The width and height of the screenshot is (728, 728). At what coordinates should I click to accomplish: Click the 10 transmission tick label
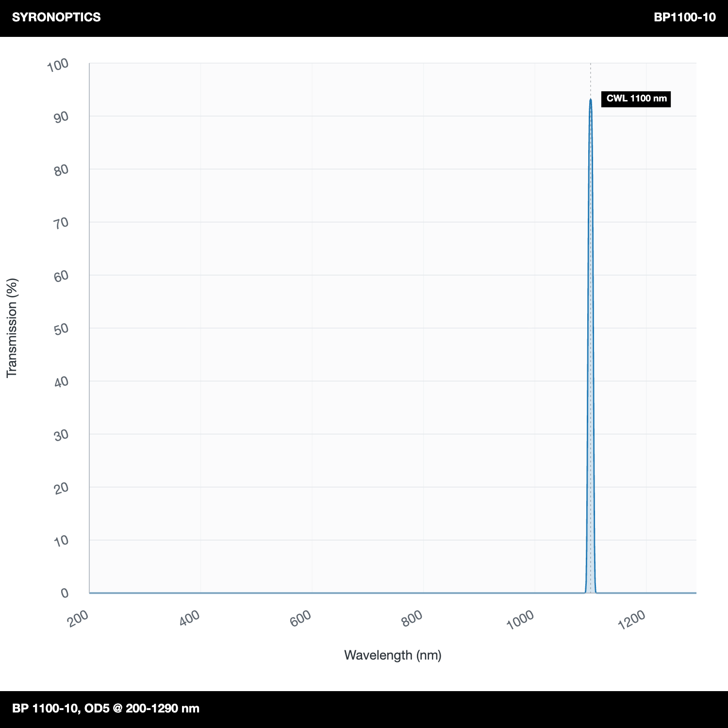pos(62,541)
